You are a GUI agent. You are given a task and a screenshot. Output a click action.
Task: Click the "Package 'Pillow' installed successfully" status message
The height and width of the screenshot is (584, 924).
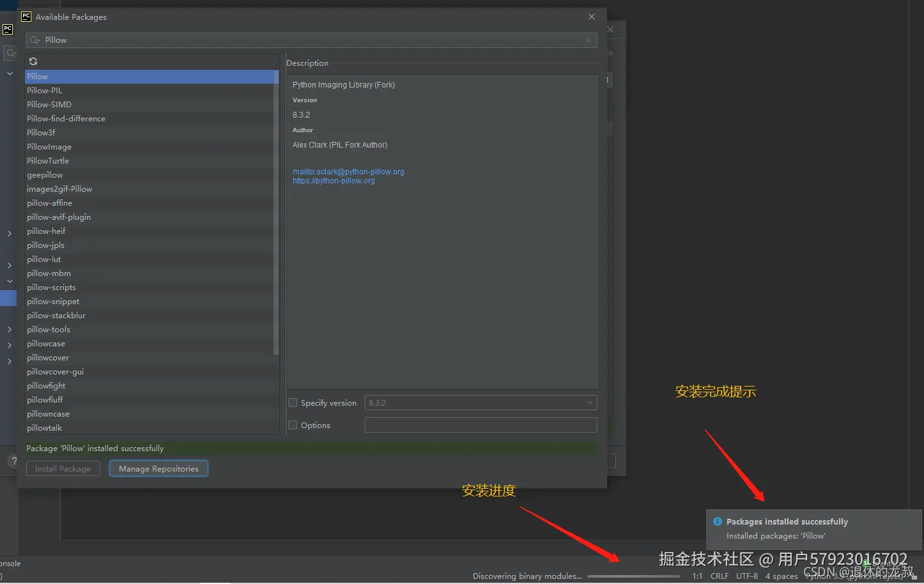click(95, 449)
